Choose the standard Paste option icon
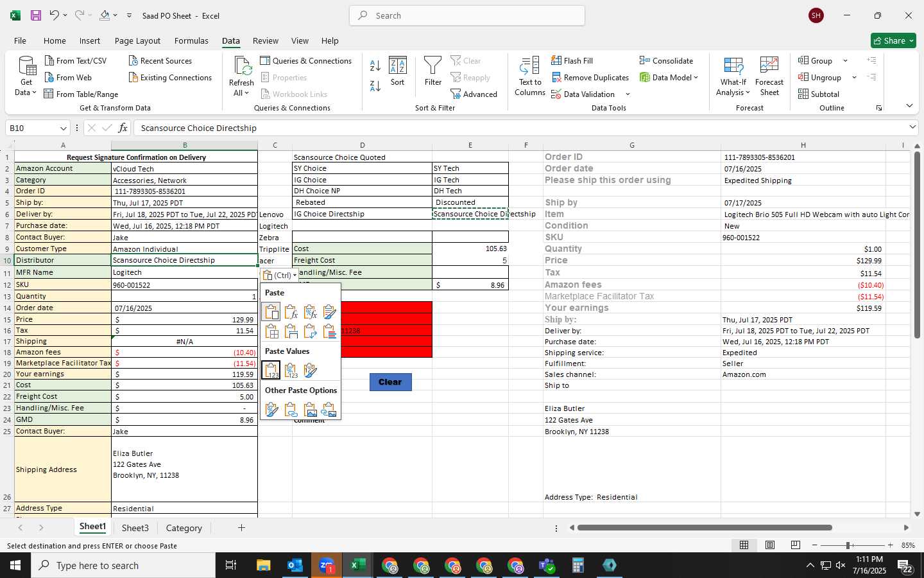 point(271,311)
